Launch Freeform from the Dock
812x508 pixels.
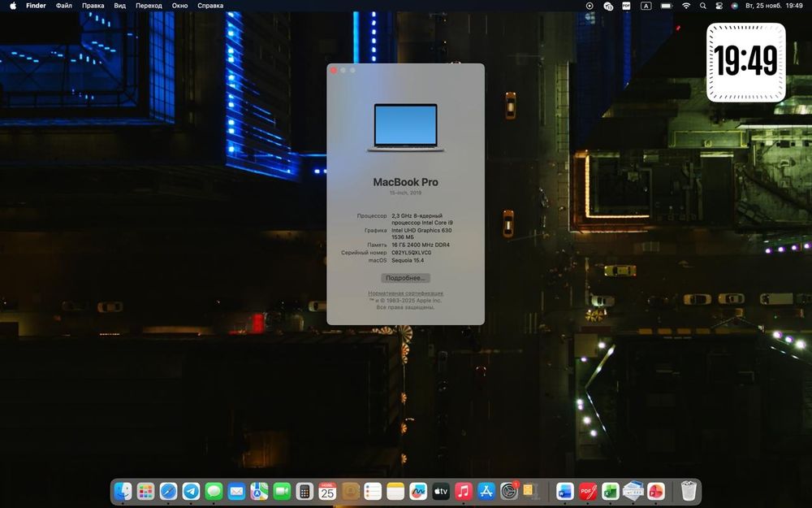coord(418,491)
